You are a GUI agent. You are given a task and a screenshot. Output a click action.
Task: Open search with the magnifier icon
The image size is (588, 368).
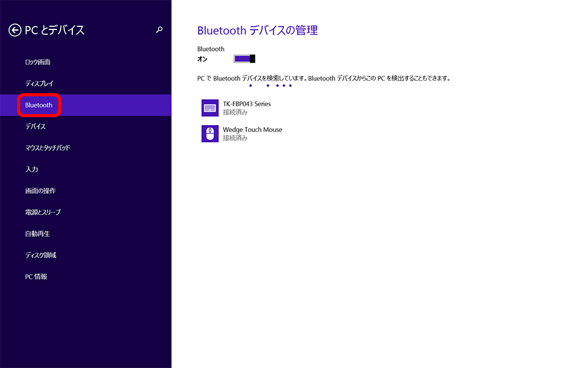(159, 29)
